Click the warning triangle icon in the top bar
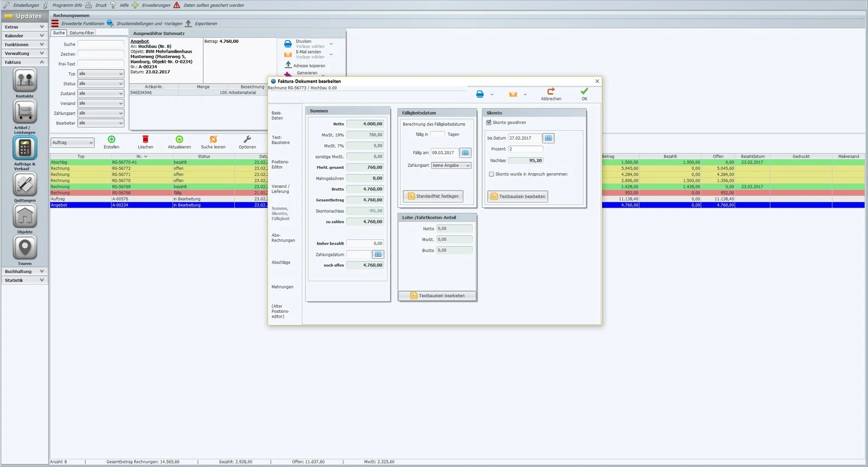 coord(177,5)
